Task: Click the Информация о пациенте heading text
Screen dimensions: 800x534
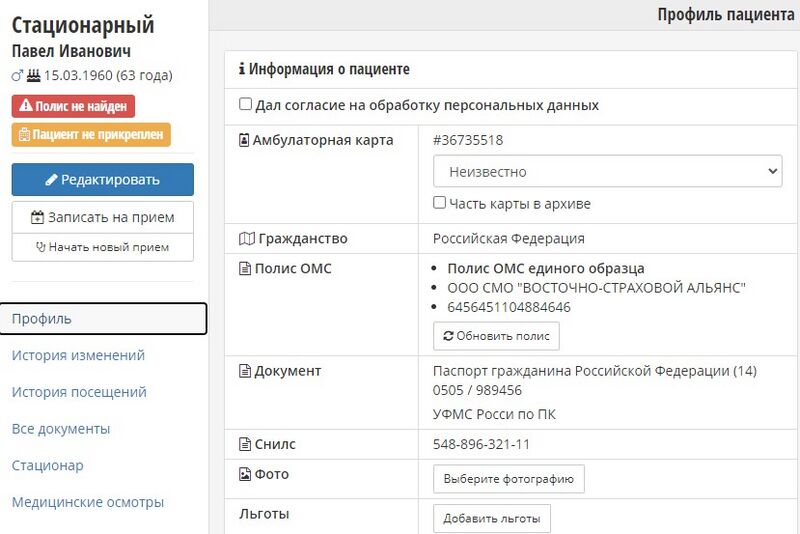Action: [329, 69]
